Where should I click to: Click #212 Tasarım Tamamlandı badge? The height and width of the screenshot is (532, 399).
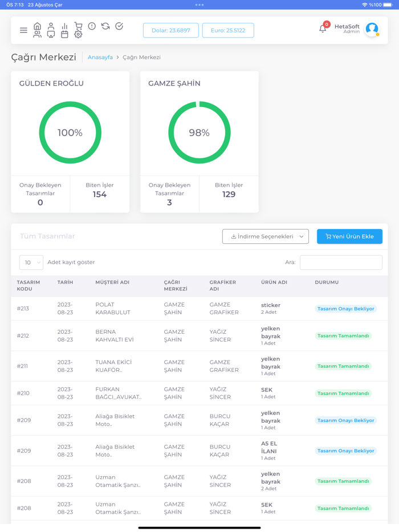point(343,335)
